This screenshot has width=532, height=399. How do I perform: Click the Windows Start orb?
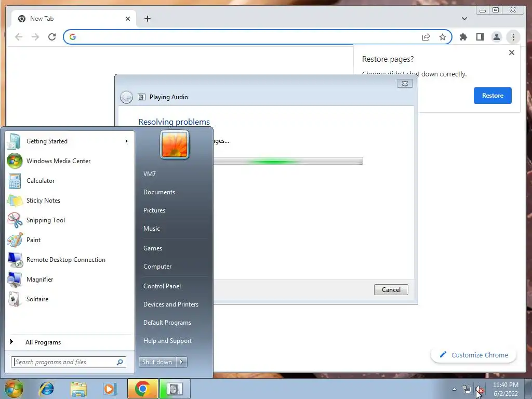click(x=14, y=389)
